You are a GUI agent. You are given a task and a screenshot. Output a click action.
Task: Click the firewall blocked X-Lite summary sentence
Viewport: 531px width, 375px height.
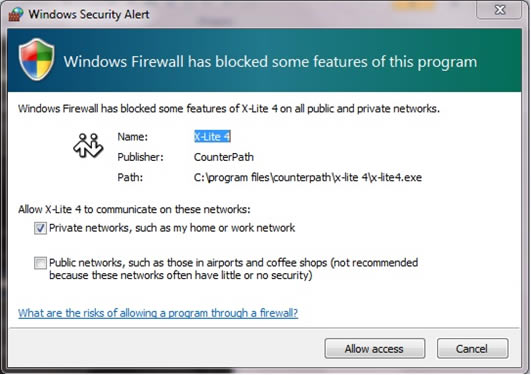229,109
